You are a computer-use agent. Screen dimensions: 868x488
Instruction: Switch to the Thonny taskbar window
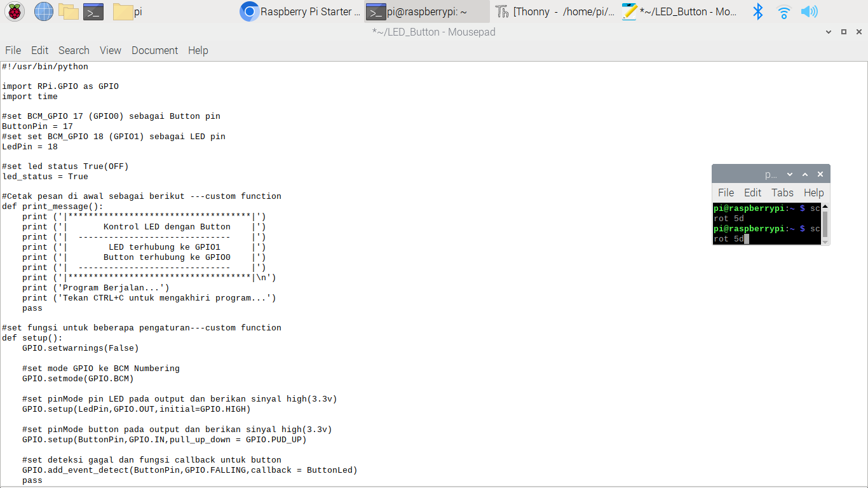point(555,11)
